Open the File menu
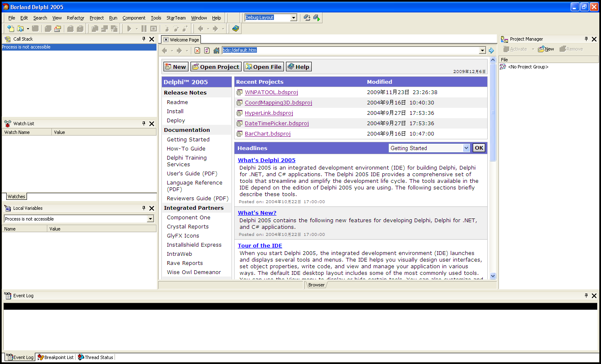 pos(12,18)
